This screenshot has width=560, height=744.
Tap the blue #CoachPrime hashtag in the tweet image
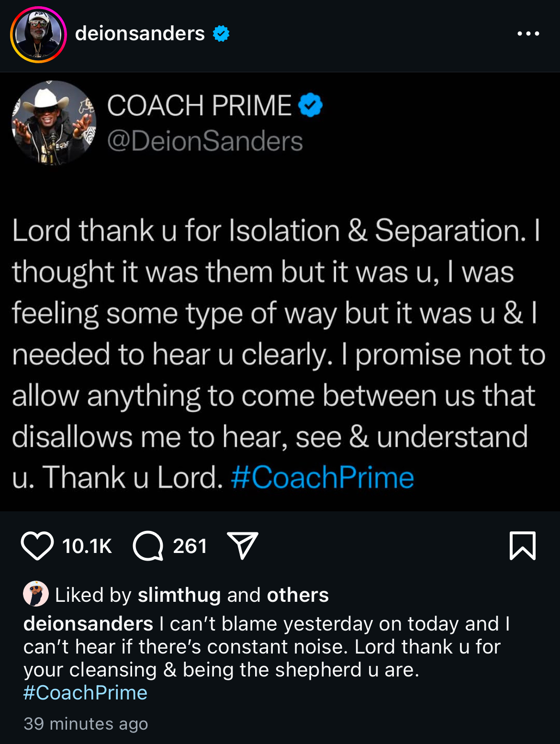tap(323, 478)
